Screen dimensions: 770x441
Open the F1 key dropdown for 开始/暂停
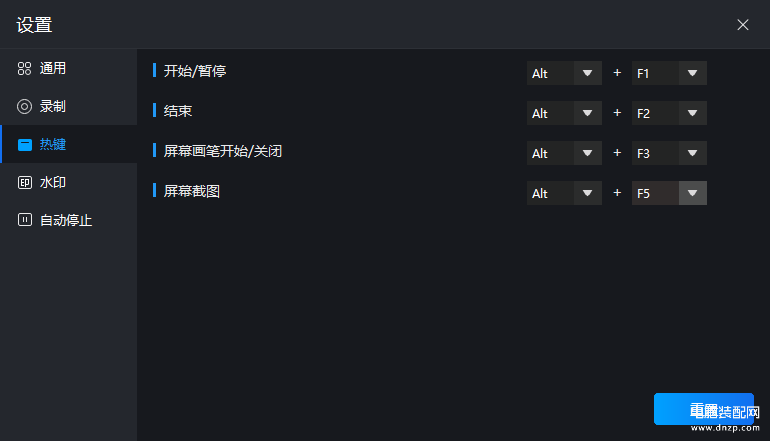pyautogui.click(x=669, y=73)
